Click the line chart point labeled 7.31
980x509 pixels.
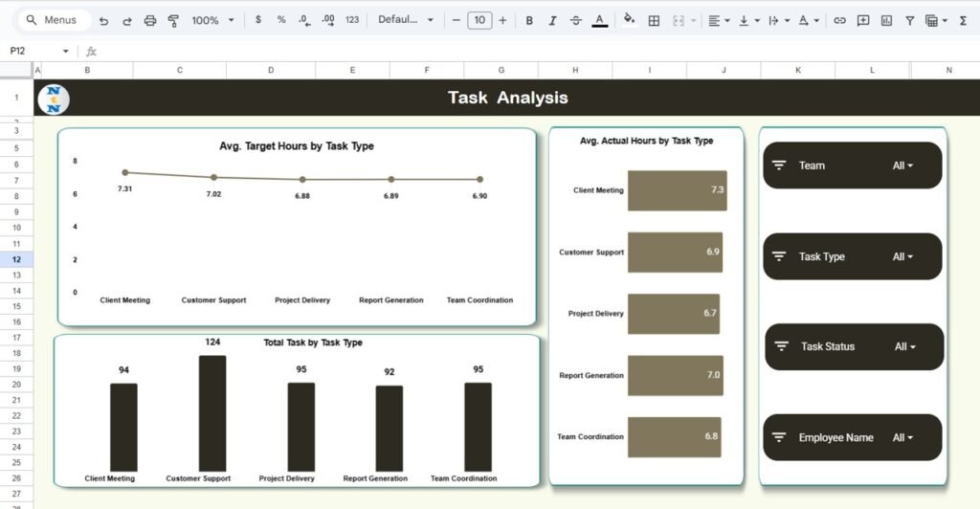coord(125,172)
